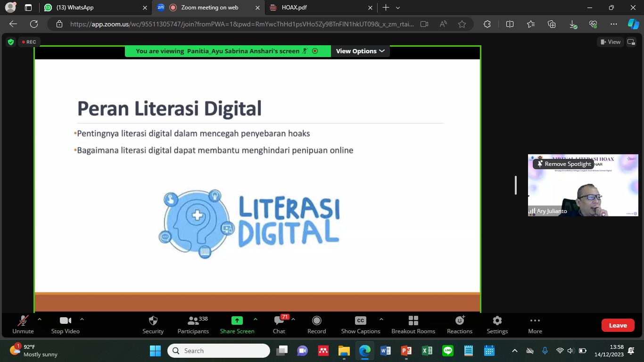Open PowerPoint from the taskbar
Image resolution: width=644 pixels, height=362 pixels.
(x=406, y=351)
